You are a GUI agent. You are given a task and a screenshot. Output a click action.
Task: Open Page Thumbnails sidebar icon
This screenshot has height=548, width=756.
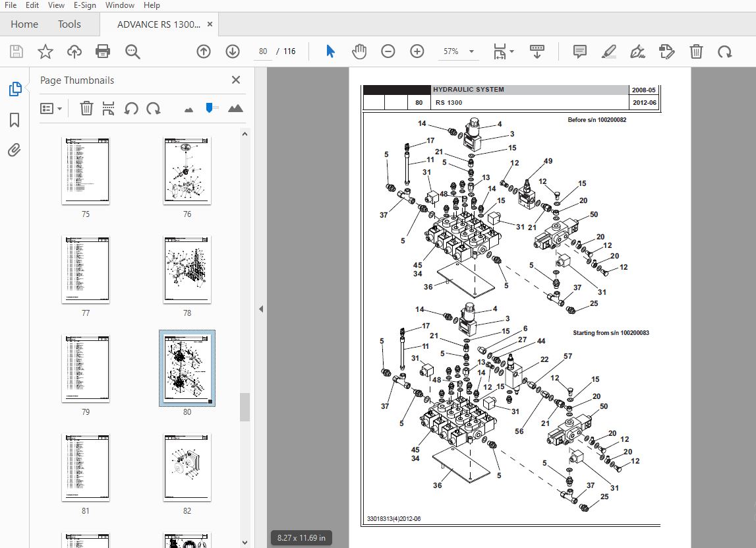click(15, 89)
